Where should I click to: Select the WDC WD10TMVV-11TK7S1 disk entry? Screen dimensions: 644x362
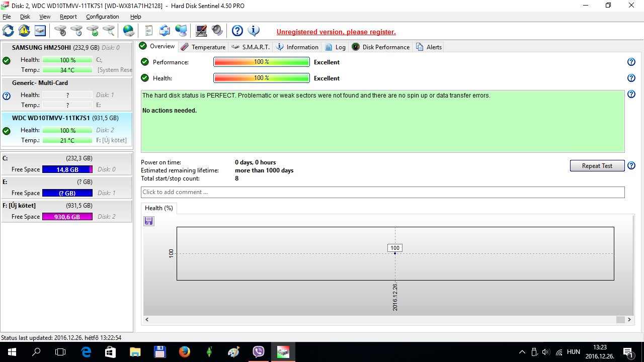pos(66,129)
